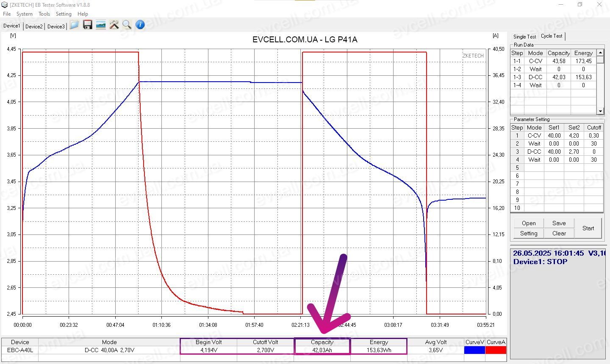The image size is (610, 364).
Task: Click the Set1 column header
Action: pyautogui.click(x=554, y=127)
